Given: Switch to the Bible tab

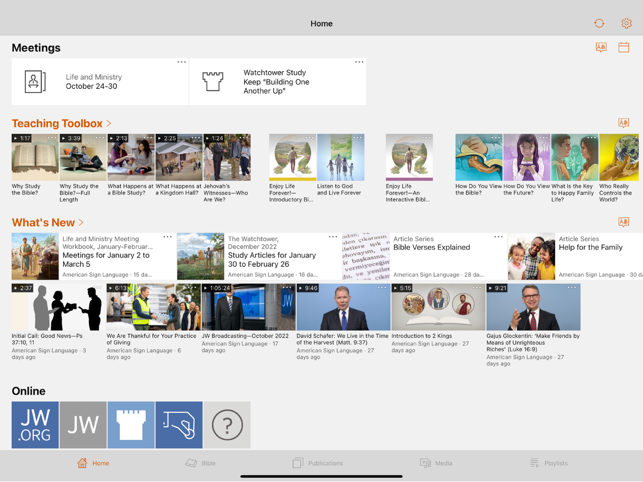Looking at the screenshot, I should pyautogui.click(x=201, y=463).
